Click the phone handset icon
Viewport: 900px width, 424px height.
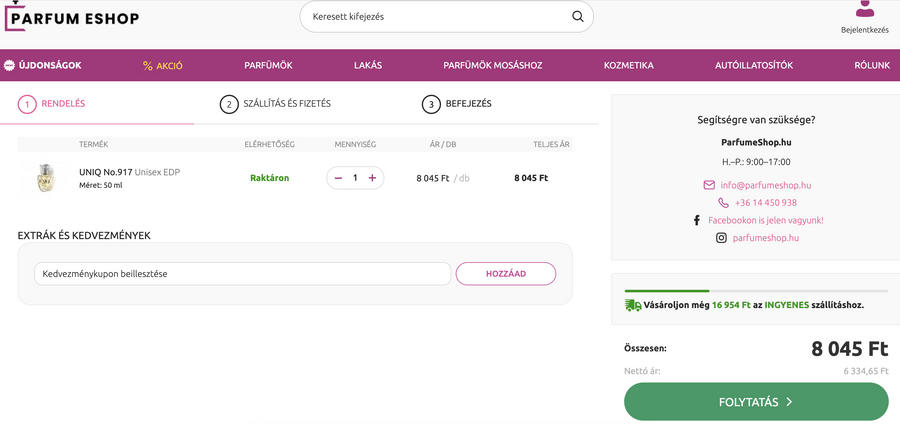[723, 203]
